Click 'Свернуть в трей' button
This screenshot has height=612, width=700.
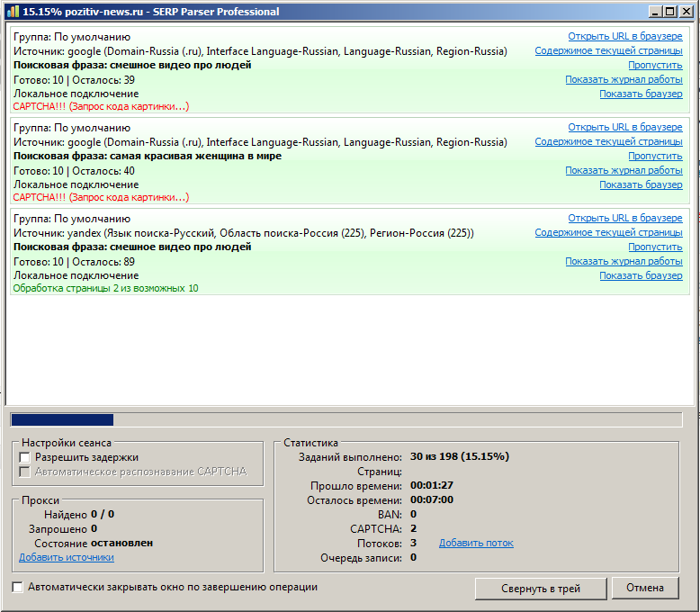tap(541, 589)
